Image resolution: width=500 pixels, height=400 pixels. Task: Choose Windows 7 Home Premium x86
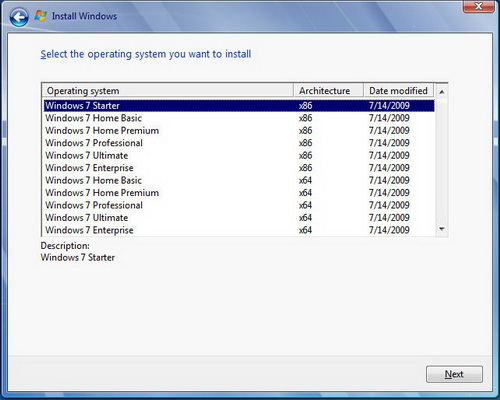click(239, 130)
